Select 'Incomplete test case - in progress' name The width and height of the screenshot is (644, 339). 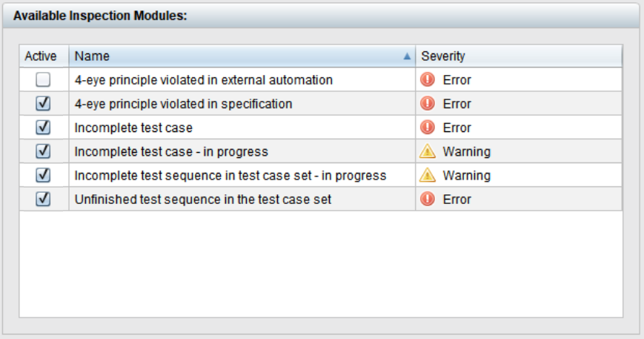click(x=171, y=151)
